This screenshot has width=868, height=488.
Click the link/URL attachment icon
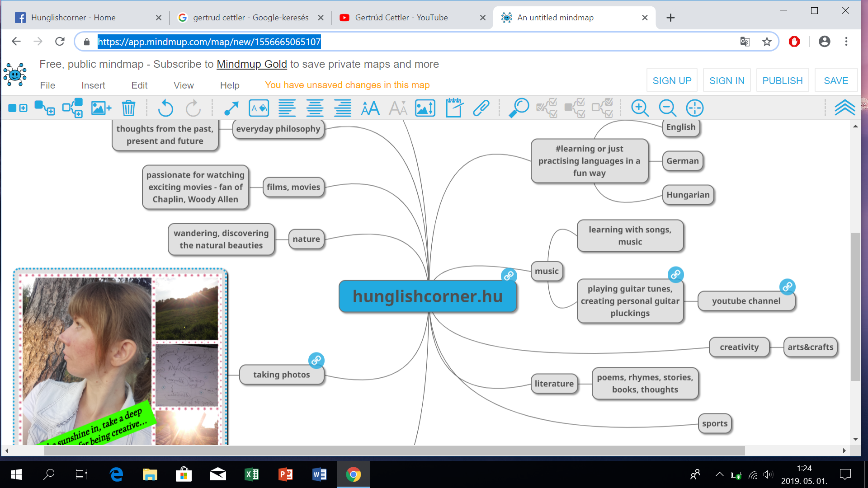coord(481,107)
